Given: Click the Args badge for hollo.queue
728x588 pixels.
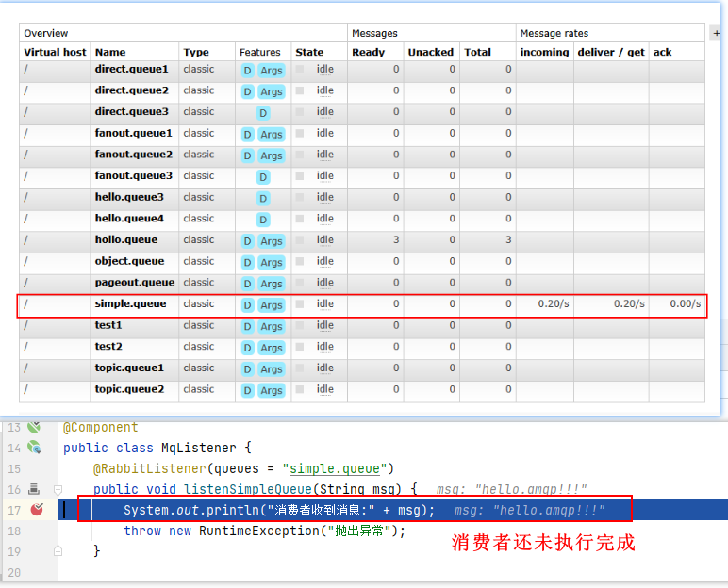Looking at the screenshot, I should 272,241.
